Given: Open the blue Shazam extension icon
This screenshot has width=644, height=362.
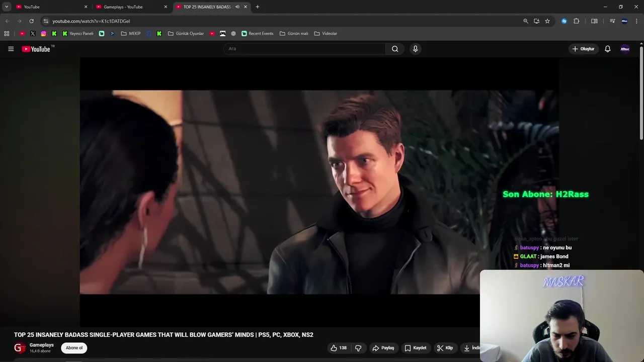Looking at the screenshot, I should tap(564, 21).
